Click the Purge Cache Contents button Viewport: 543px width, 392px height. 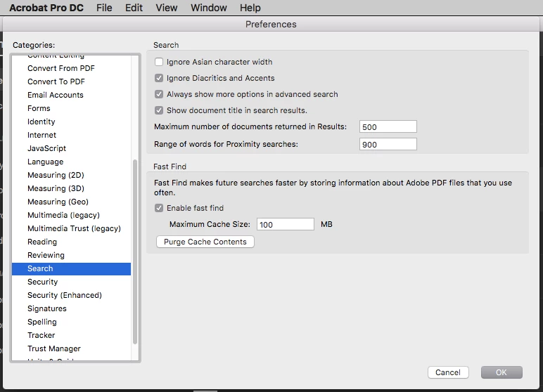(205, 242)
